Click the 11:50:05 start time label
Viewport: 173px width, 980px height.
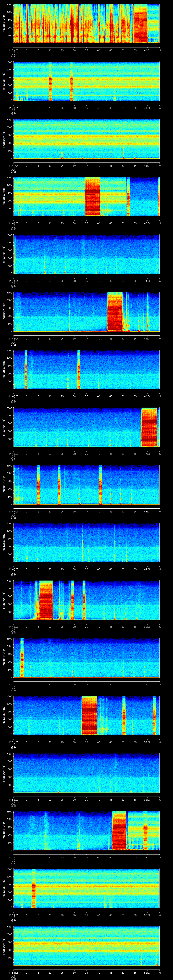pyautogui.click(x=13, y=684)
